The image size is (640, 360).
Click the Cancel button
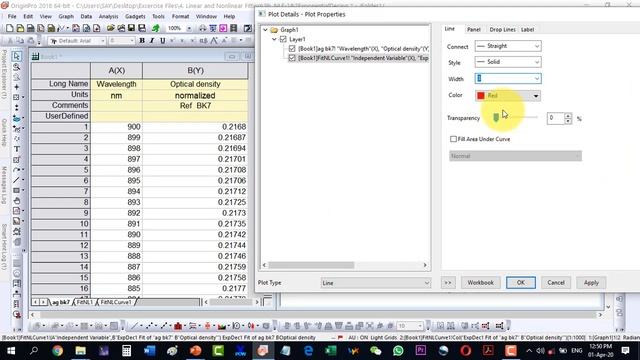(556, 282)
